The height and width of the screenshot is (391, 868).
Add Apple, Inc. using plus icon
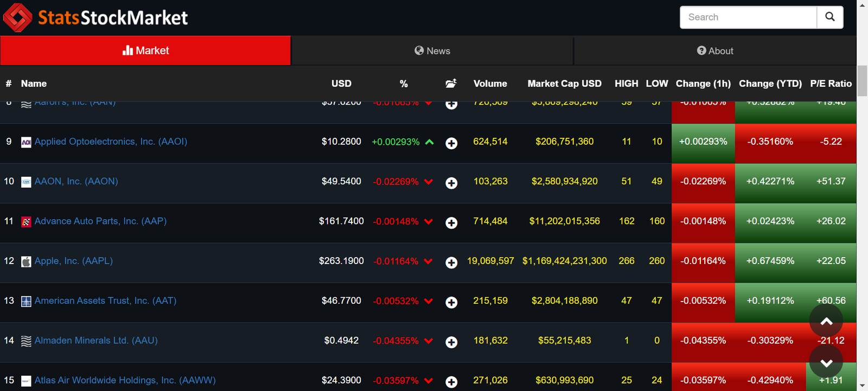451,262
